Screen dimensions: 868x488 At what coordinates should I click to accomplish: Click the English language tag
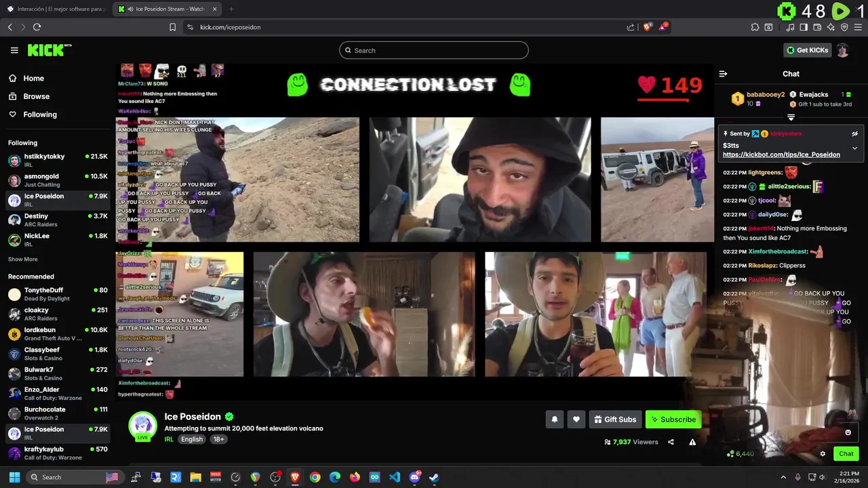pos(191,439)
